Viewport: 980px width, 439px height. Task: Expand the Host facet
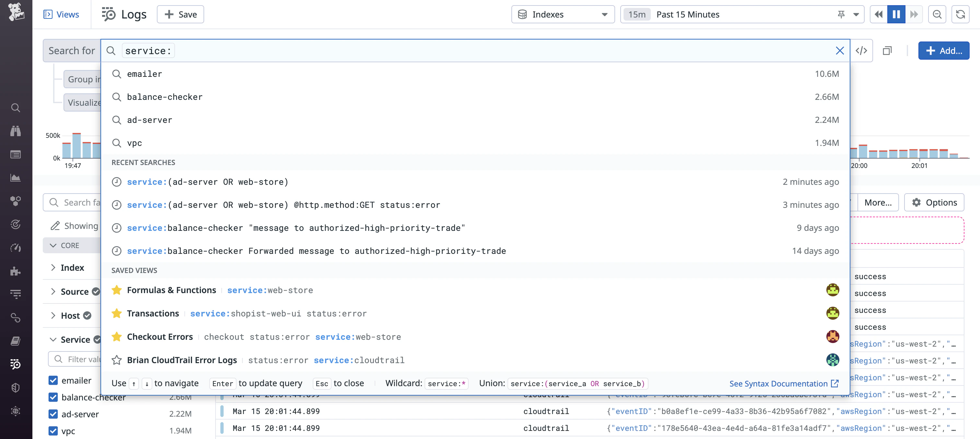pos(53,316)
